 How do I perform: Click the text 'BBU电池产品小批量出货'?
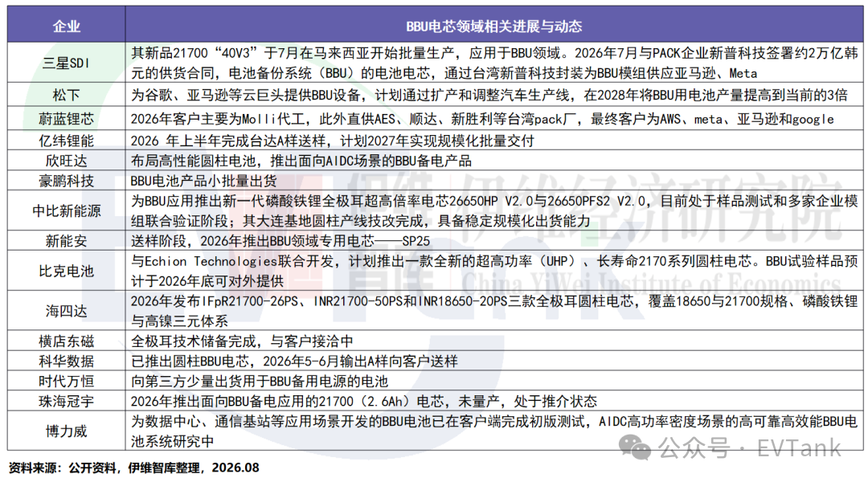point(203,181)
